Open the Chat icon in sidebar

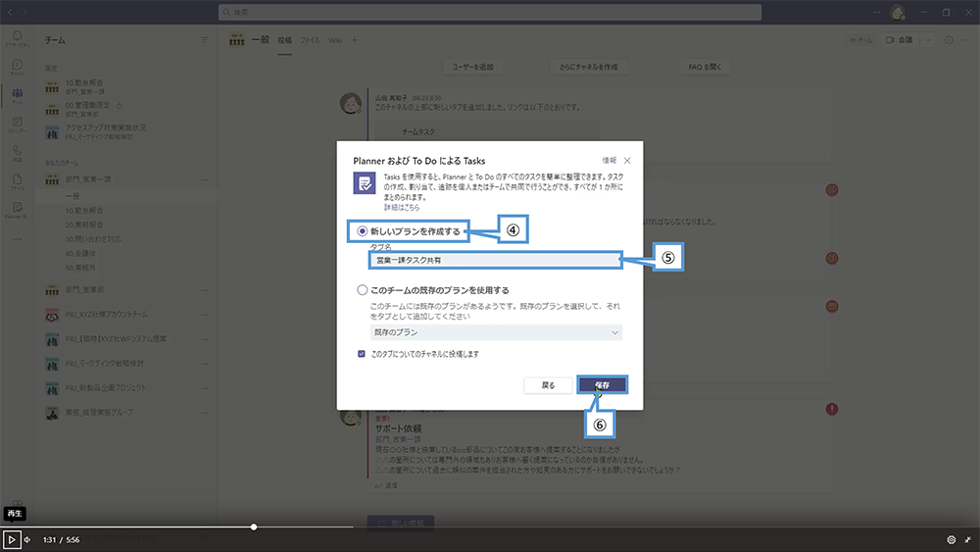pyautogui.click(x=17, y=67)
